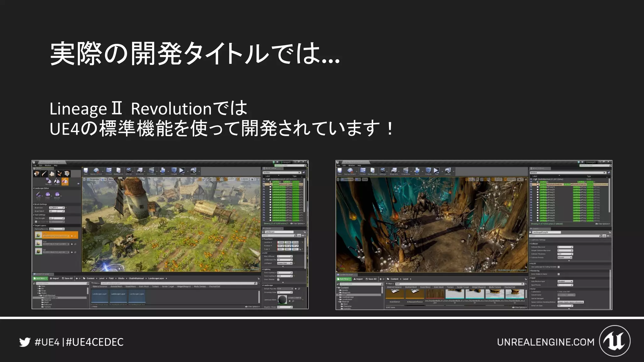The width and height of the screenshot is (644, 362).
Task: Toggle Use Landscape for Culling checkbox
Action: pyautogui.click(x=558, y=267)
